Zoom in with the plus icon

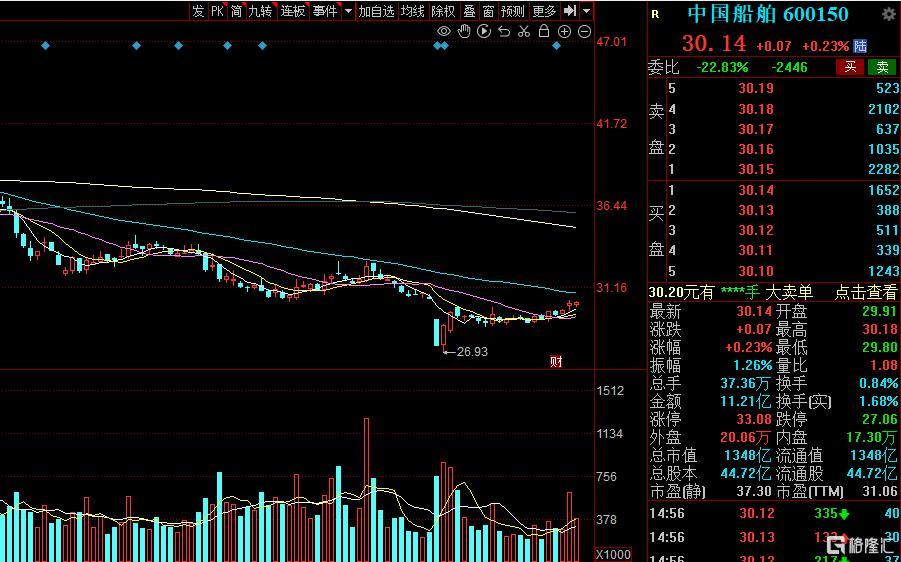click(x=564, y=32)
